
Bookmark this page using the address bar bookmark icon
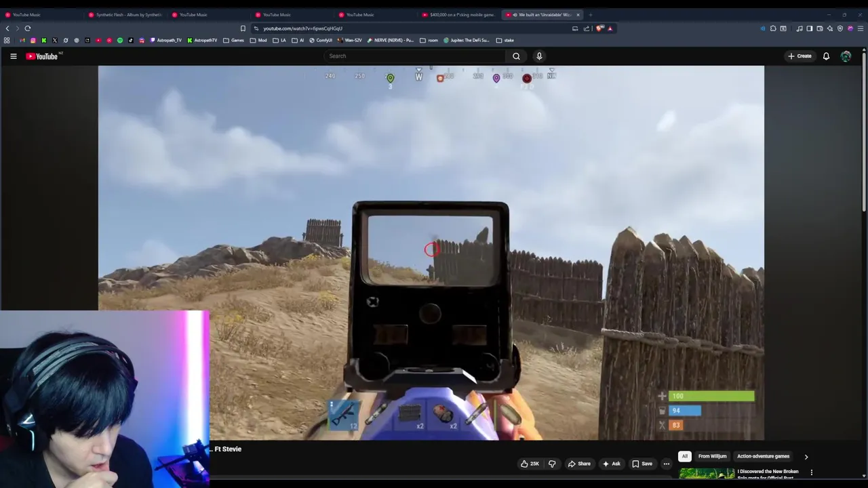[243, 28]
